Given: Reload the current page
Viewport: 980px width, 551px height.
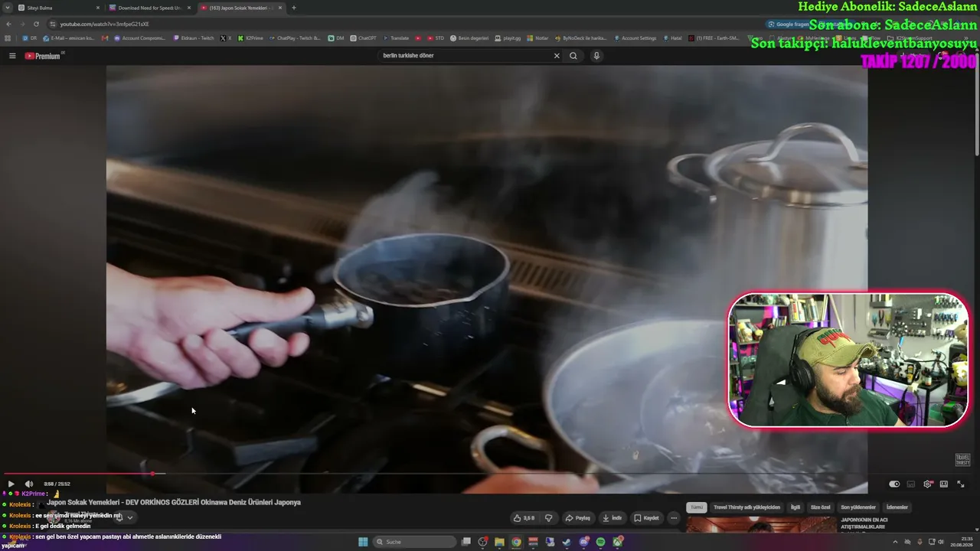Looking at the screenshot, I should coord(36,24).
